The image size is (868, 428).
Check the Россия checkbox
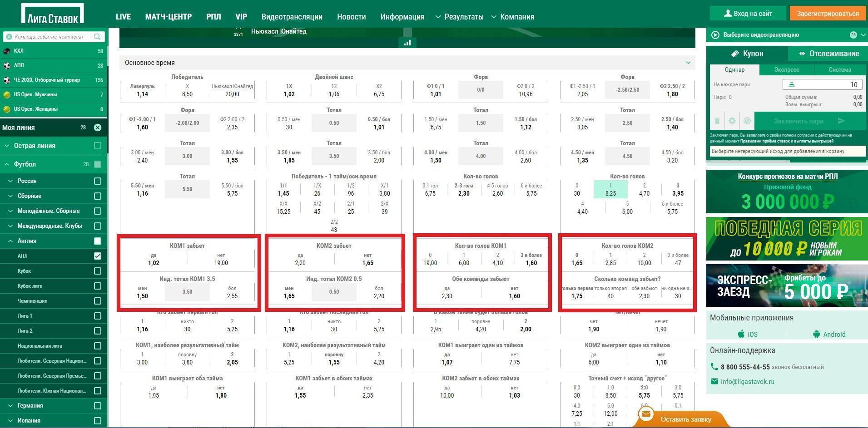coord(97,181)
